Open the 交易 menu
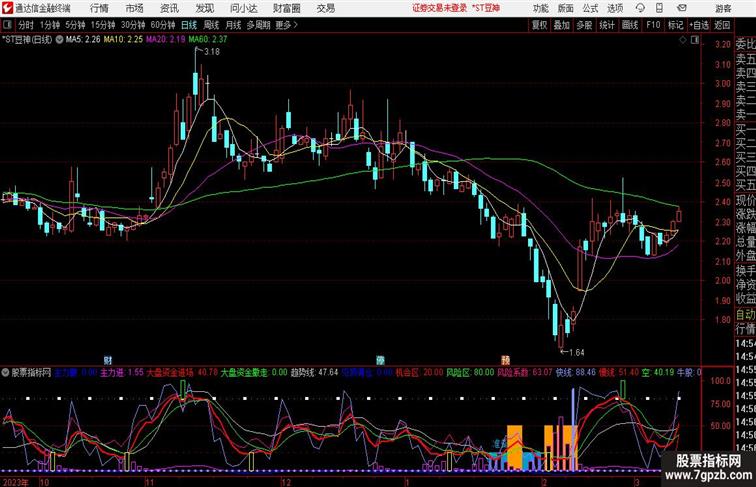The height and width of the screenshot is (487, 756). click(x=325, y=8)
